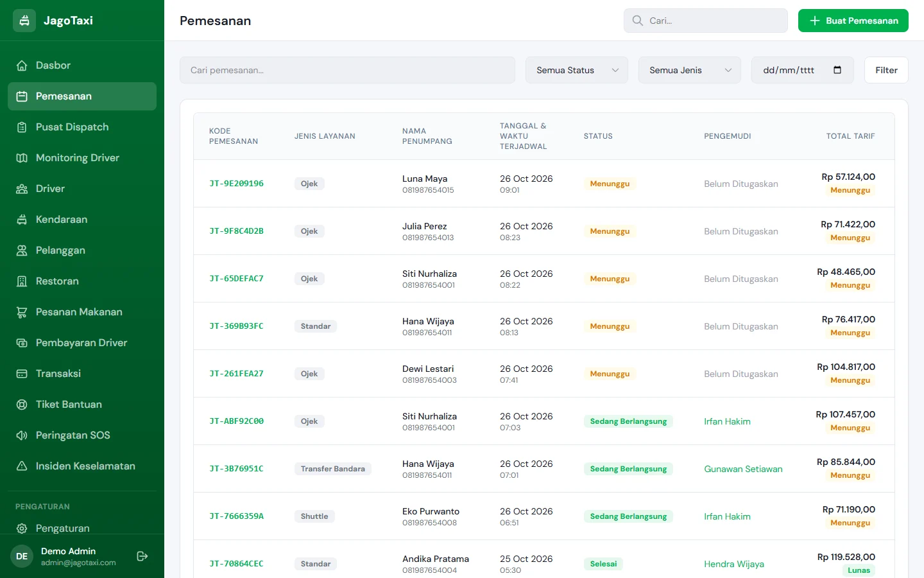Click the Buat Pemesanan button

coord(853,21)
